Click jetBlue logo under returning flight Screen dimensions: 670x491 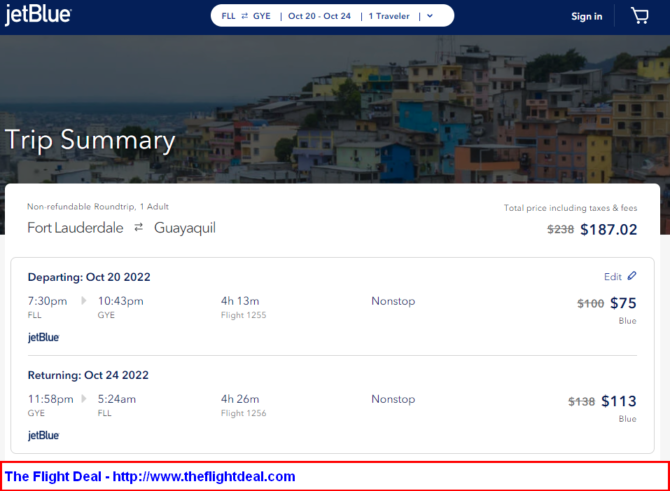(x=43, y=435)
